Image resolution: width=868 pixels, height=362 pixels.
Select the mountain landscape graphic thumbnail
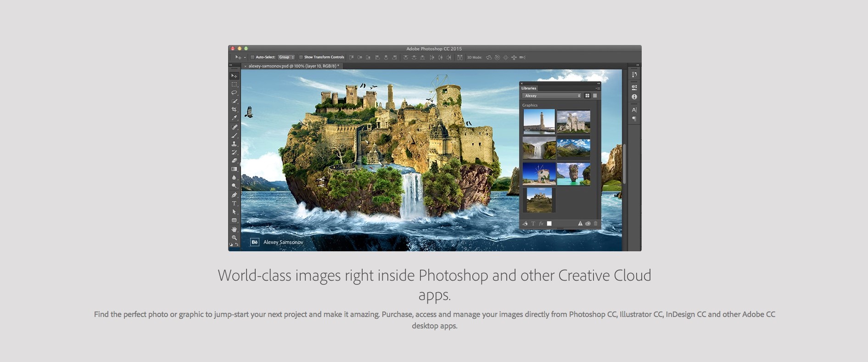point(573,148)
